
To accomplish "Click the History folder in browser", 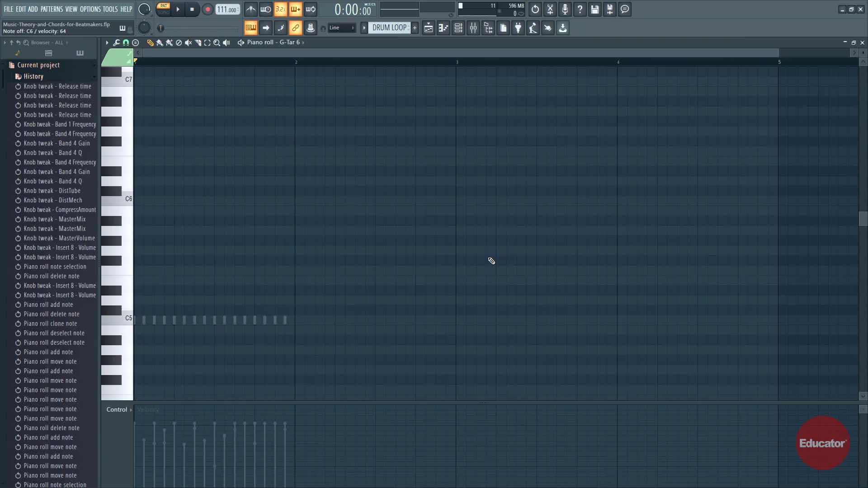I will click(x=33, y=76).
